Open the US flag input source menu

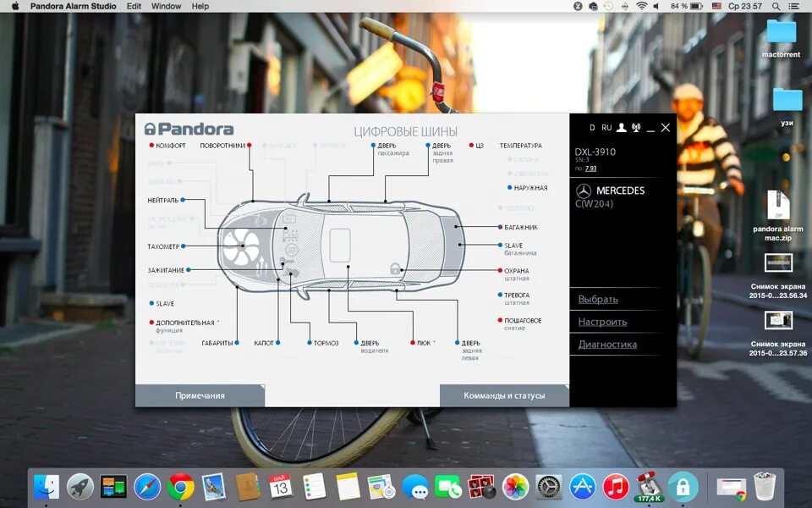(x=716, y=6)
